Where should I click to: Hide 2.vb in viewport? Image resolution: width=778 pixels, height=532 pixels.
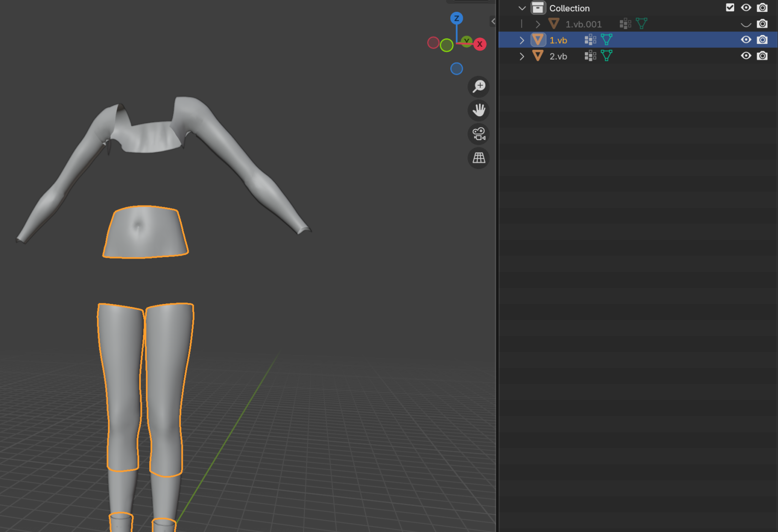pos(746,56)
